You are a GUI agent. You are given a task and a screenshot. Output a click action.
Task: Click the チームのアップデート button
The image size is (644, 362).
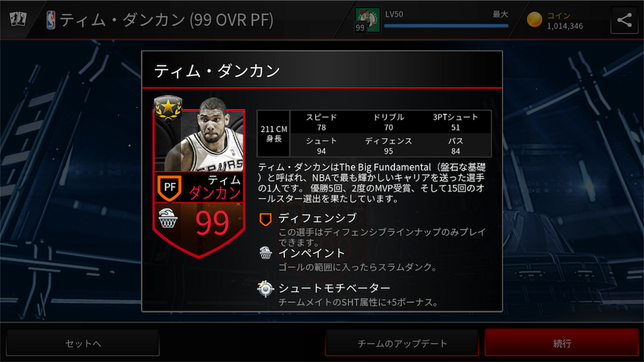pos(402,343)
